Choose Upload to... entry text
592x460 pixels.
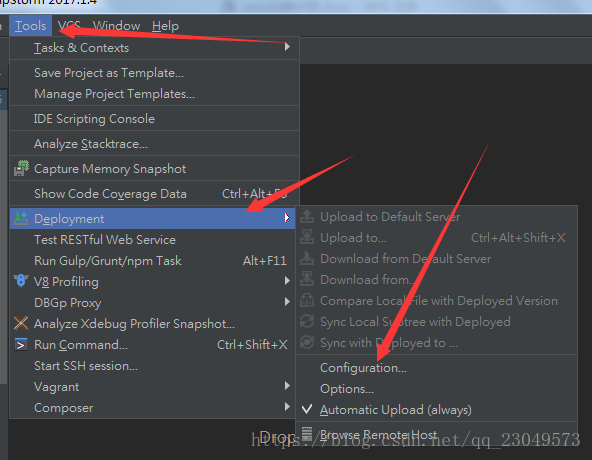tap(353, 238)
